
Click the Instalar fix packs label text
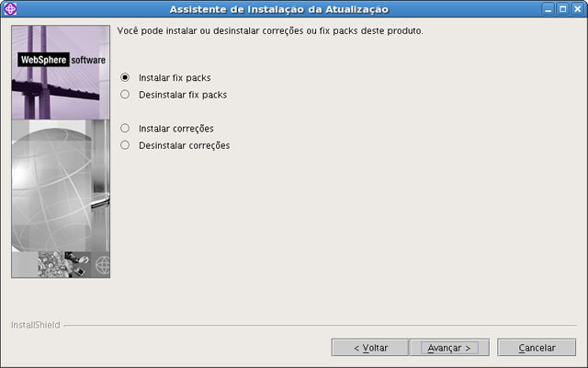175,77
